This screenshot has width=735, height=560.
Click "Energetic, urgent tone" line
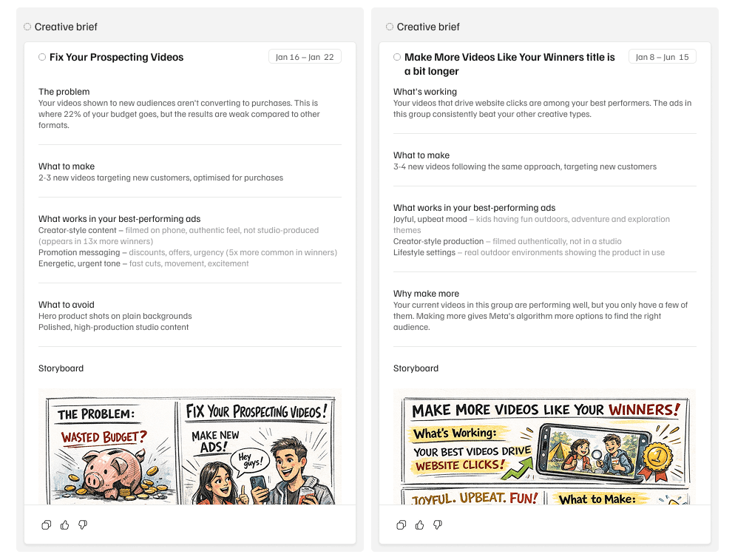(143, 263)
